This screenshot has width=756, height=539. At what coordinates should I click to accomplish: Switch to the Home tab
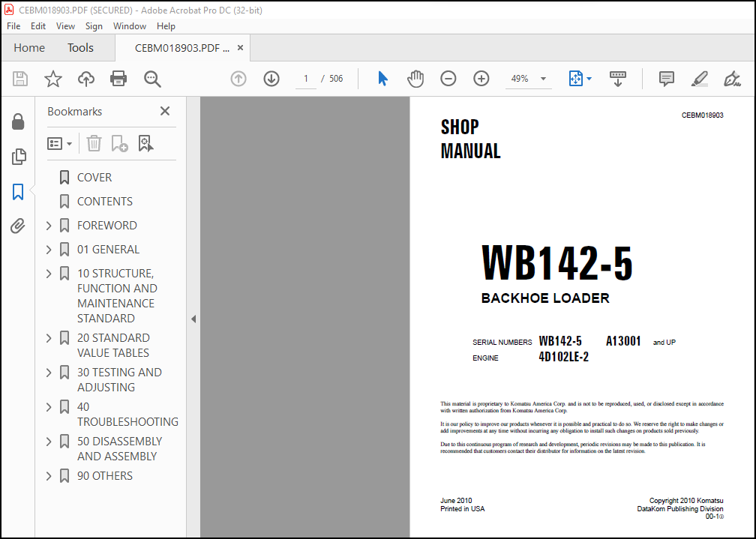point(29,48)
